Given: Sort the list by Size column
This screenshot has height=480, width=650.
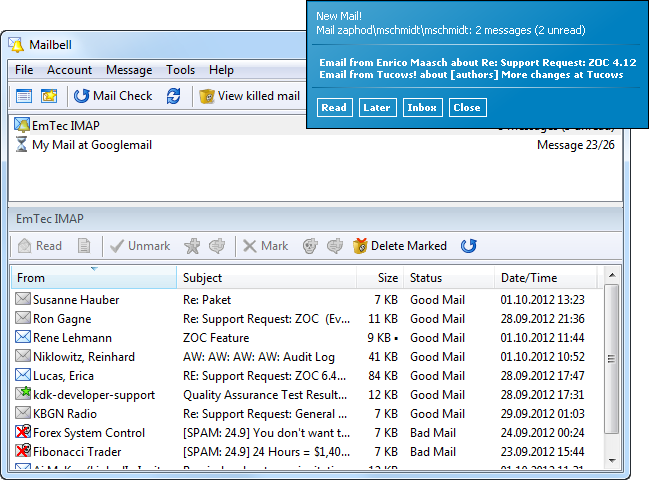Looking at the screenshot, I should 386,278.
